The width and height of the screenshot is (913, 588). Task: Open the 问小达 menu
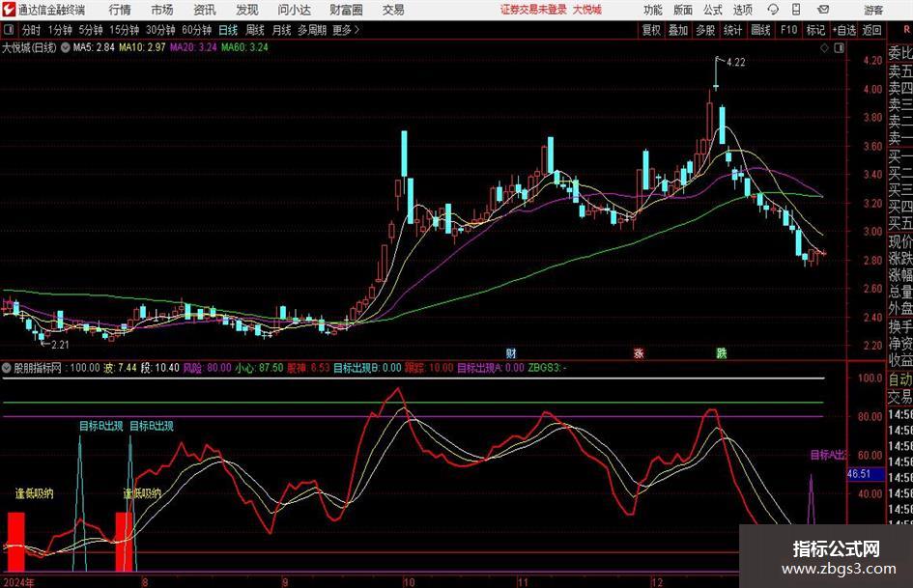click(294, 10)
